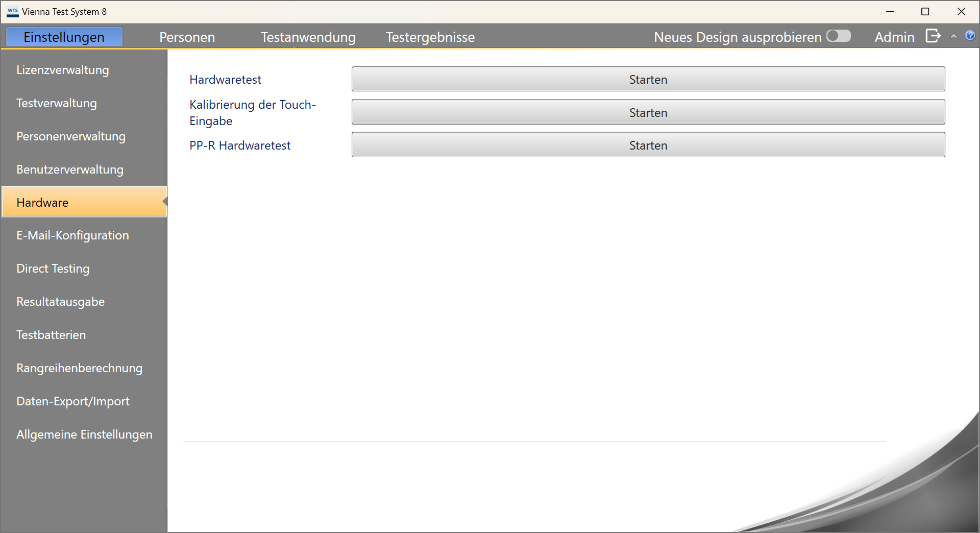Screen dimensions: 980x533
Task: Switch to the Personen tab
Action: pos(187,37)
